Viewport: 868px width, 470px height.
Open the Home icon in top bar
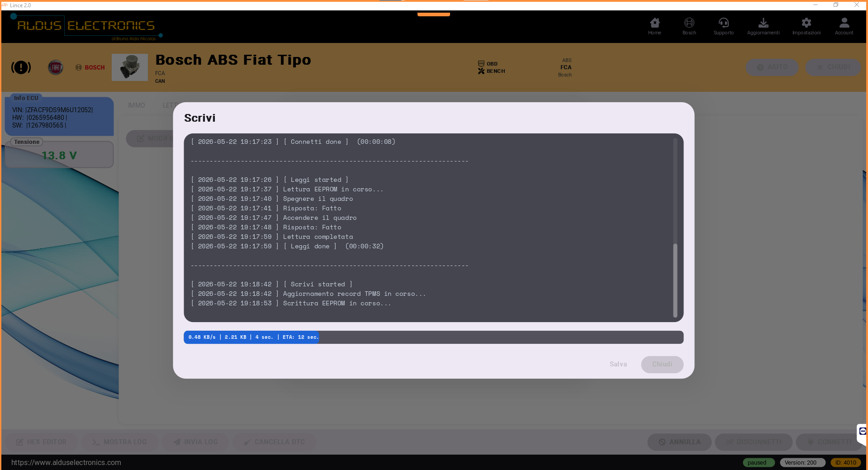pyautogui.click(x=655, y=26)
